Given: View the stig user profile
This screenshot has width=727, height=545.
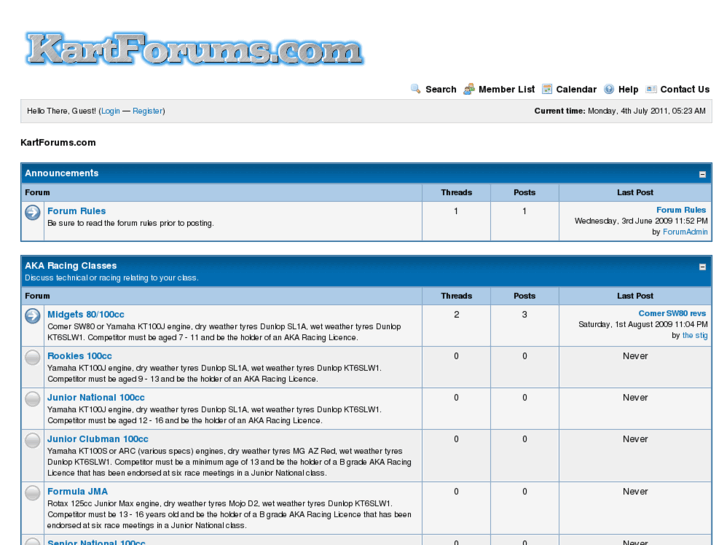Looking at the screenshot, I should [x=695, y=335].
